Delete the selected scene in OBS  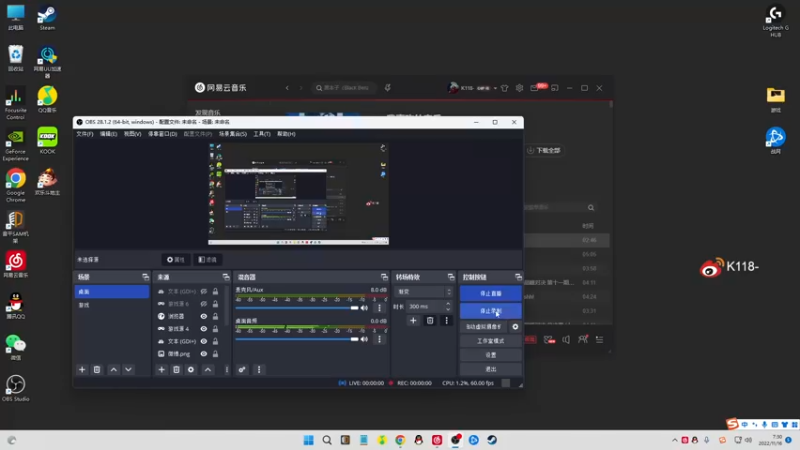tap(97, 369)
